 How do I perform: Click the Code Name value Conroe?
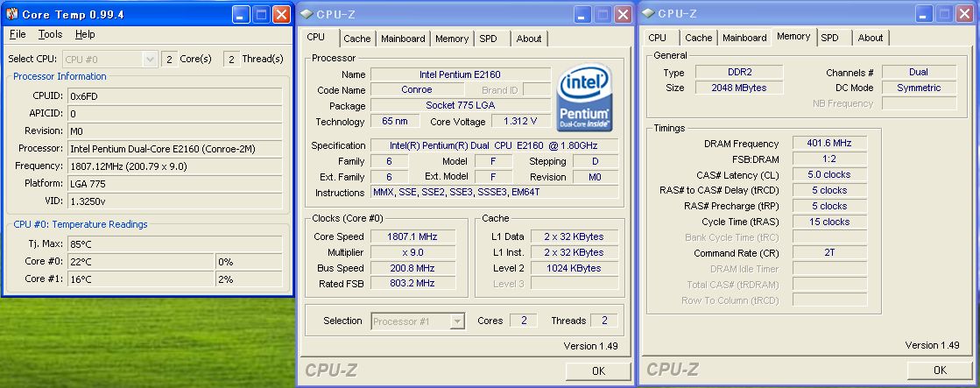(x=417, y=90)
